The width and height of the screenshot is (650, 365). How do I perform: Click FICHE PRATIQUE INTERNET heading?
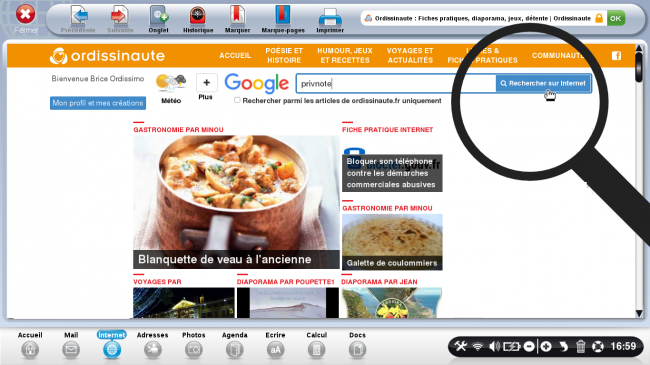coord(388,130)
